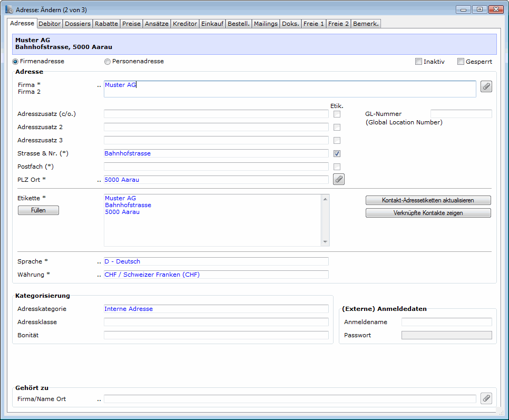Open the PLZ Ort selection lookup
The height and width of the screenshot is (420, 509).
[99, 180]
